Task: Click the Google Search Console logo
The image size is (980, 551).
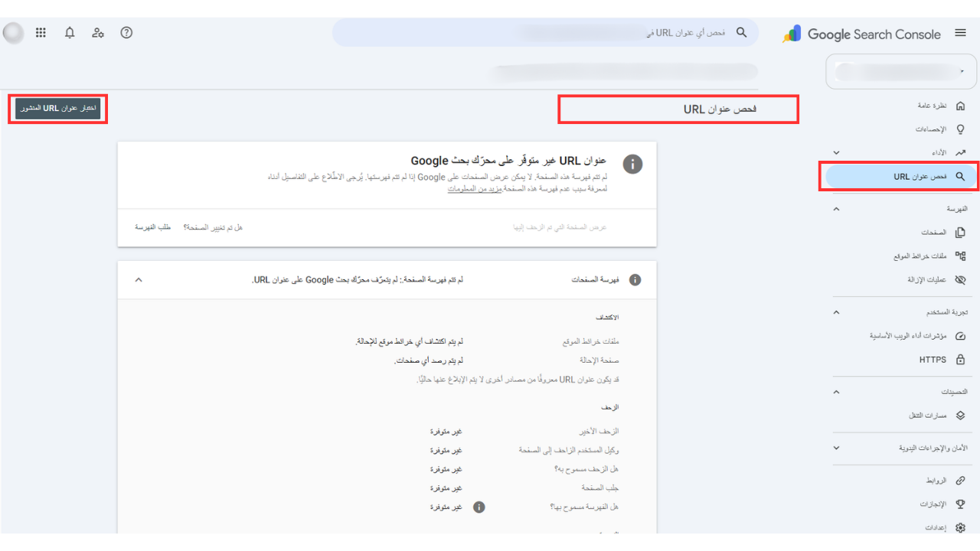Action: 861,34
